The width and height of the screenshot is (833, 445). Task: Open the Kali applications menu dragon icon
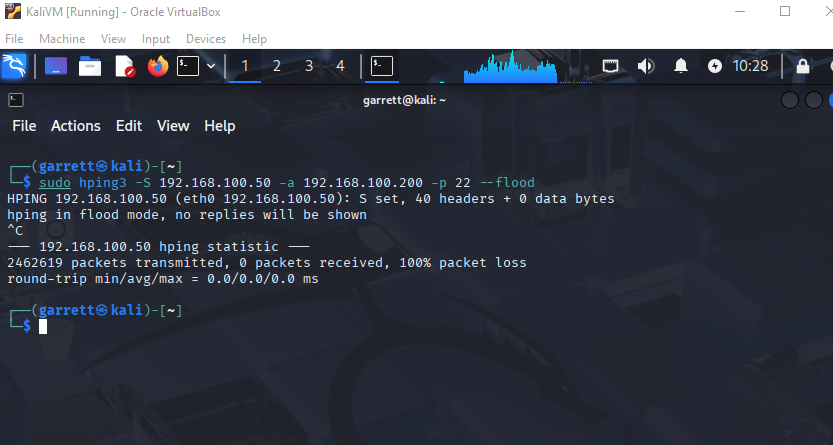[x=14, y=66]
